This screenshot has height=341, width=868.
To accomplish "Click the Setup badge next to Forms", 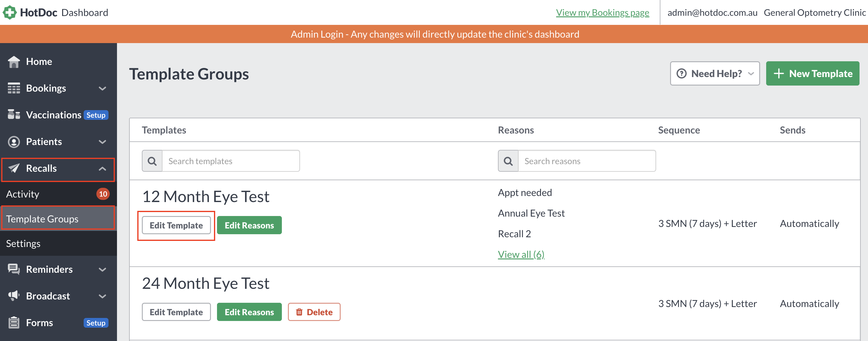I will click(x=96, y=323).
